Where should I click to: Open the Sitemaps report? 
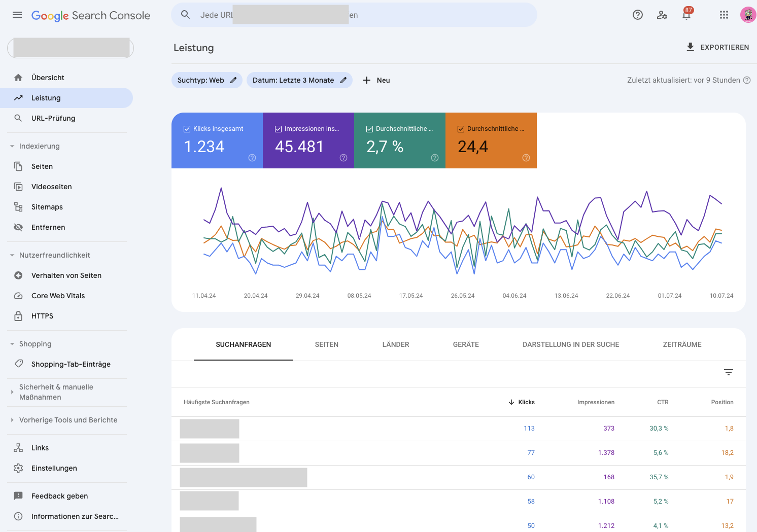47,206
